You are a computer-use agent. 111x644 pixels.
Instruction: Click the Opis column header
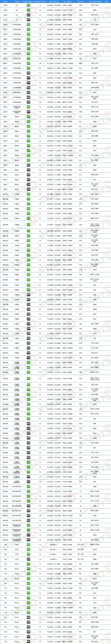coord(106,2)
